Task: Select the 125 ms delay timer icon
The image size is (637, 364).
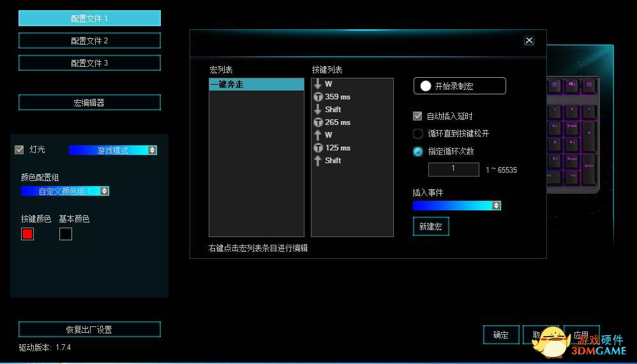Action: pos(318,148)
